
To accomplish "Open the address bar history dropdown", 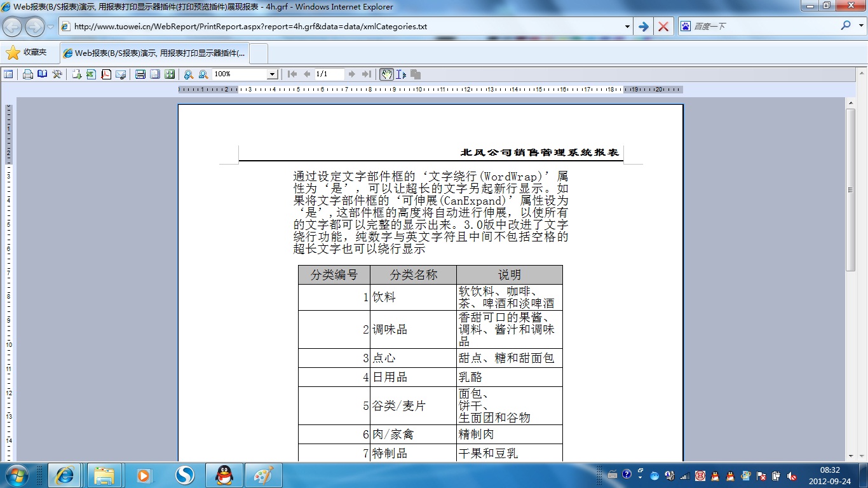I will pos(627,27).
